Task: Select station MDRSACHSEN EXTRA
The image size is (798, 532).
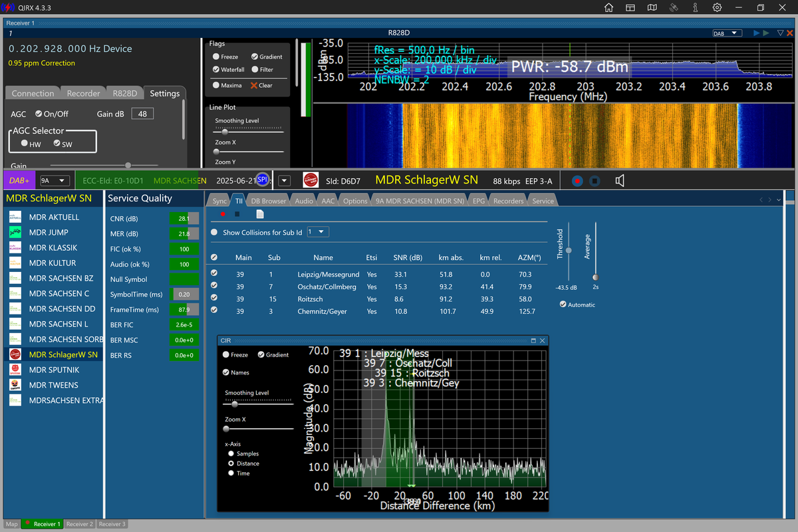Action: [54, 400]
